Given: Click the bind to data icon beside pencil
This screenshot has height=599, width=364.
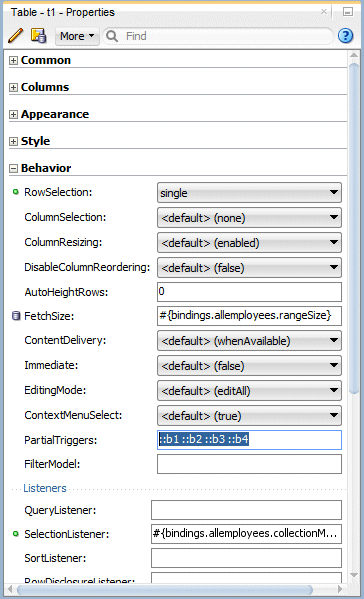Looking at the screenshot, I should click(x=39, y=36).
